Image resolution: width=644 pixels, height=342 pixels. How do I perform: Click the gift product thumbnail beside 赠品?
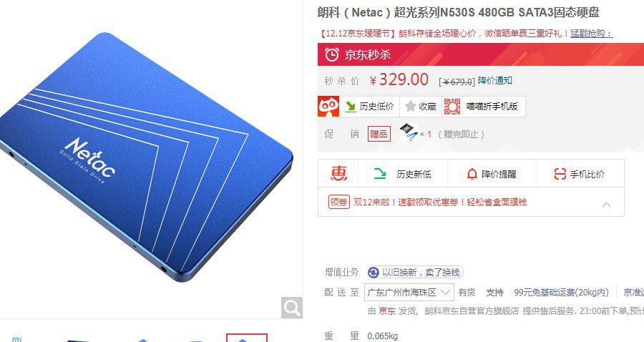pos(409,132)
